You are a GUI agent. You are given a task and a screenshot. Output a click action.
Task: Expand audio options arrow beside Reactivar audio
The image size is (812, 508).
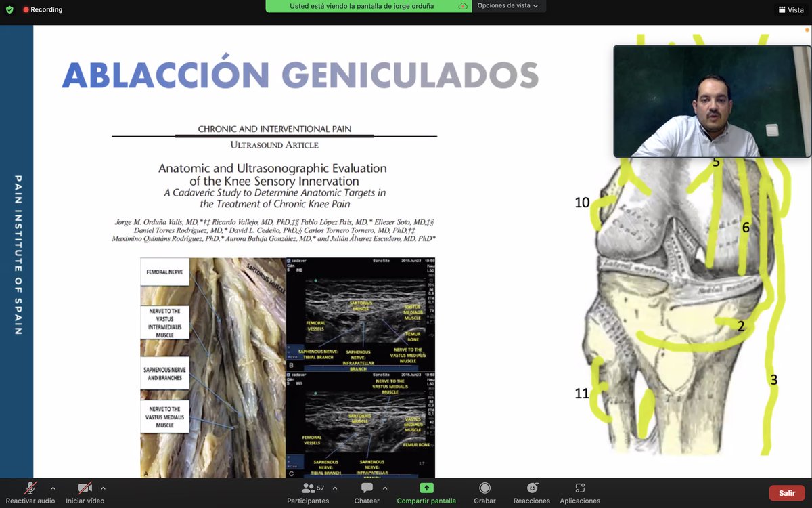point(53,488)
